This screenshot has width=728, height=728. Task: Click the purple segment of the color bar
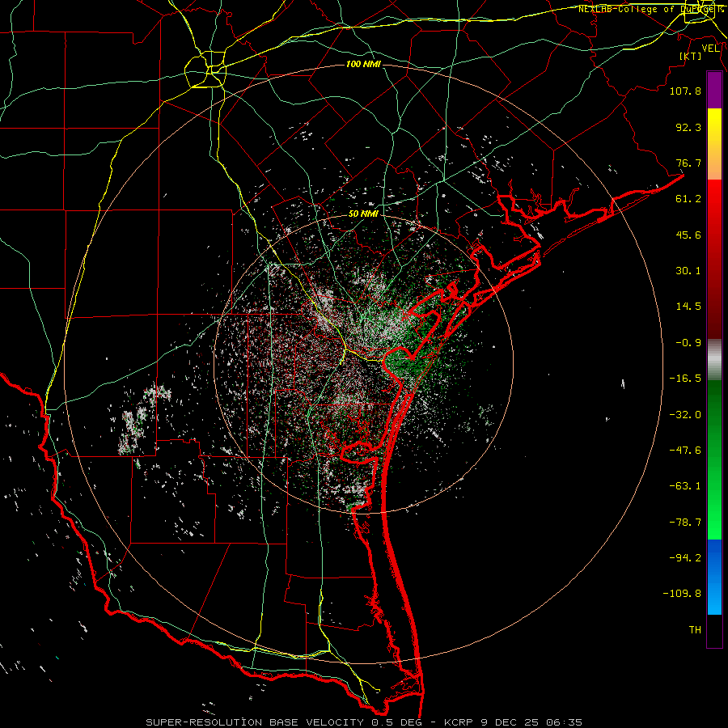pyautogui.click(x=714, y=91)
